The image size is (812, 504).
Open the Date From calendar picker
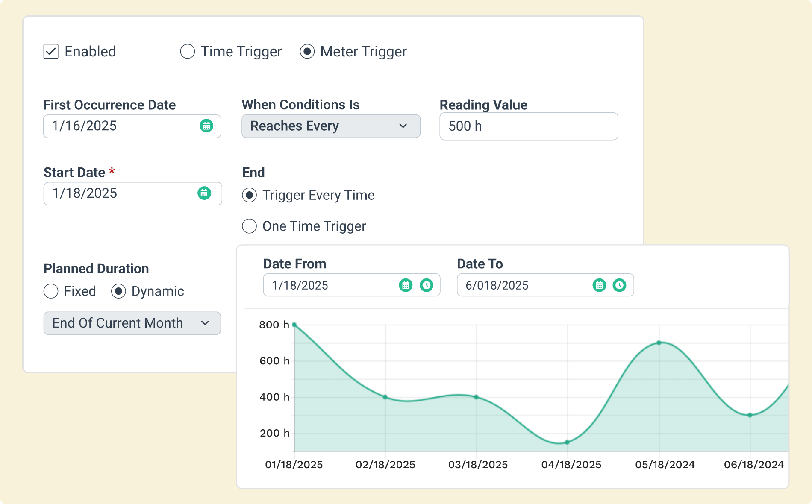click(x=406, y=285)
